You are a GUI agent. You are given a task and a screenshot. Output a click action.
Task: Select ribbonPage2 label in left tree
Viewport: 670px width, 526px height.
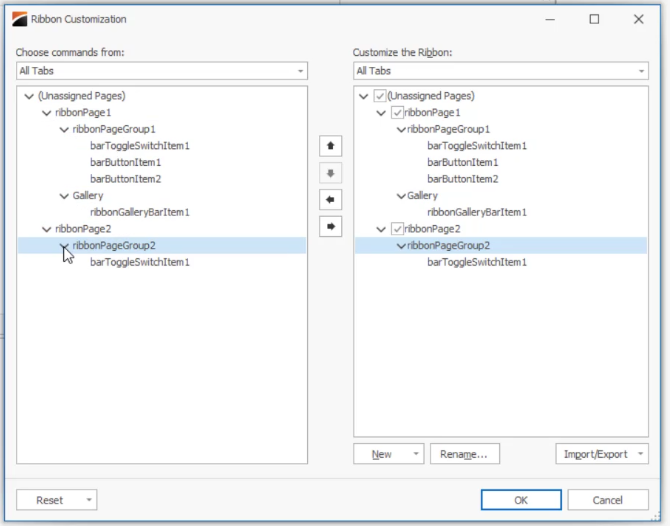(83, 229)
